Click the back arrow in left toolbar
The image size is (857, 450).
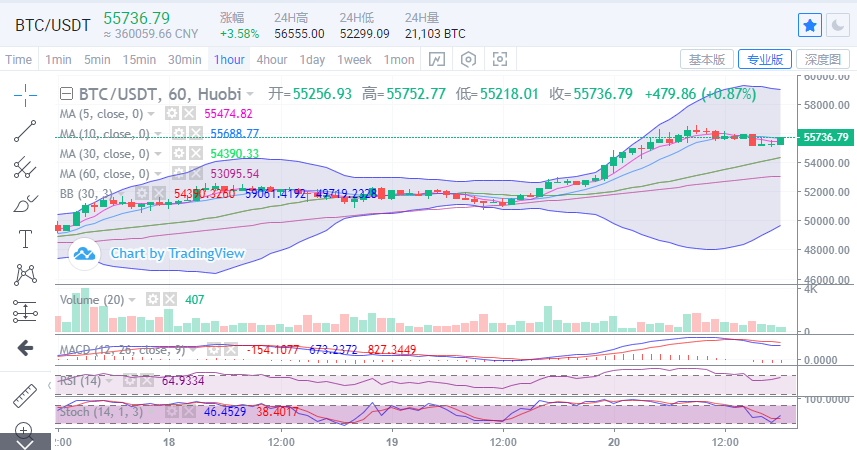pos(25,348)
